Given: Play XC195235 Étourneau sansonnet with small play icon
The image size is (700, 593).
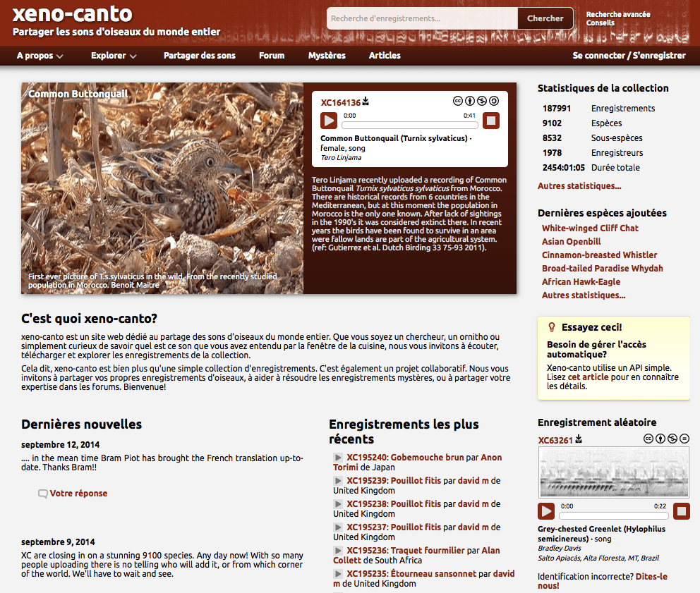Looking at the screenshot, I should coord(338,574).
